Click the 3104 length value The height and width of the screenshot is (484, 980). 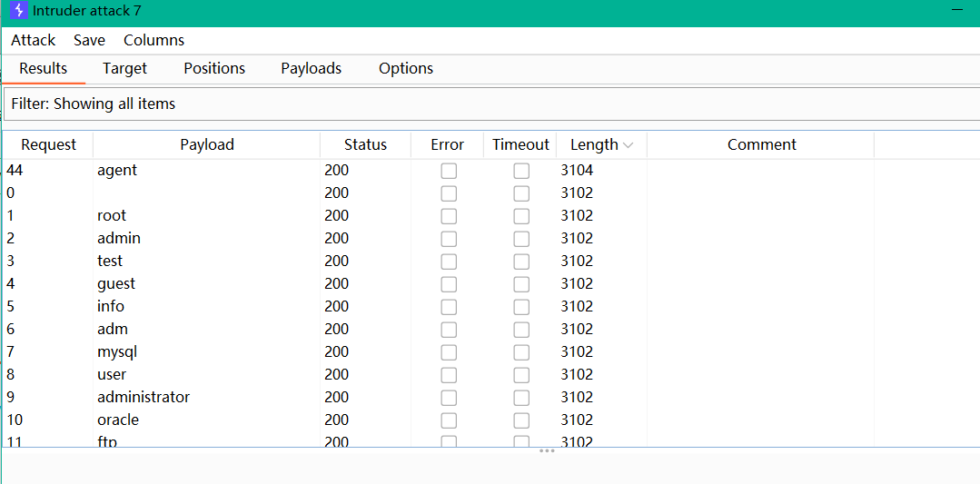577,170
